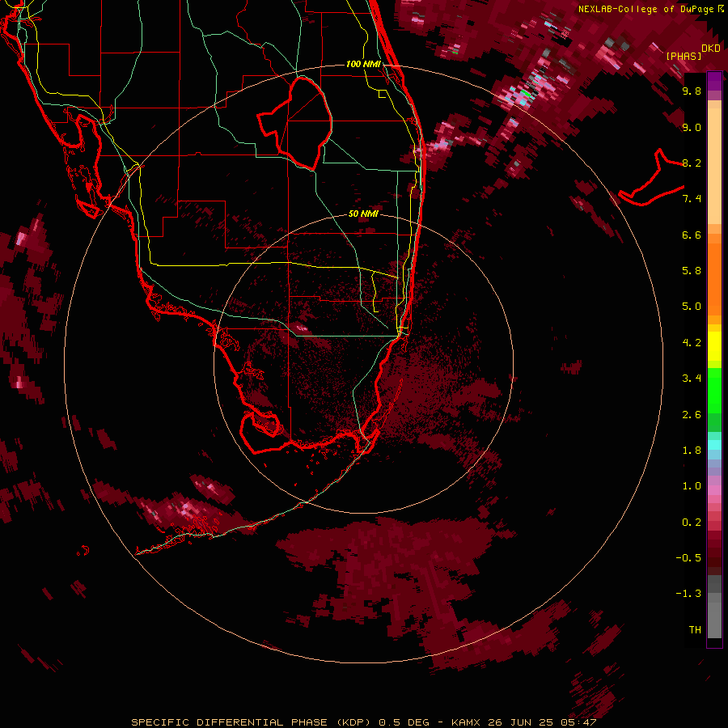Select the 5.8 value on the color scale

coord(692,271)
